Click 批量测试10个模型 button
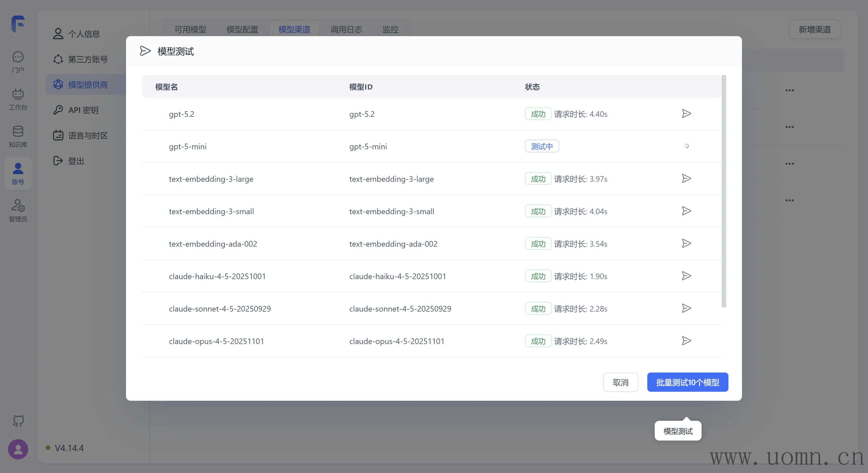This screenshot has height=473, width=868. pyautogui.click(x=687, y=382)
